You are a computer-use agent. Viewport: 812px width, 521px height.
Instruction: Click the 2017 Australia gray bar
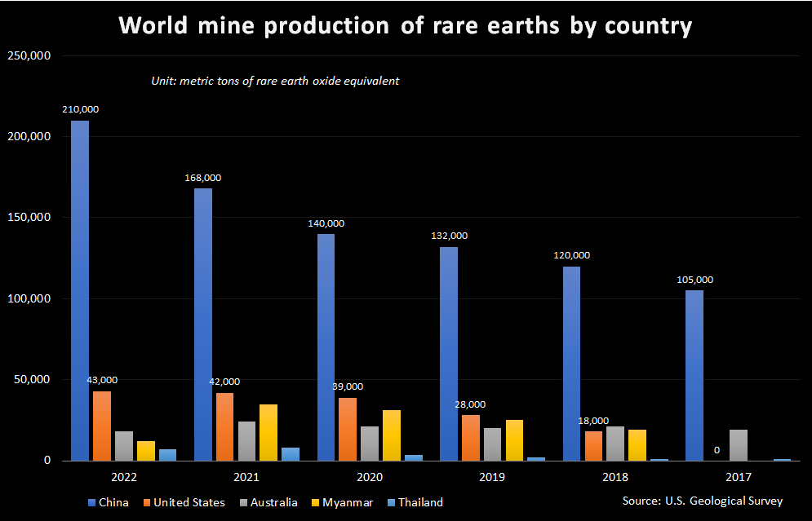click(x=738, y=445)
